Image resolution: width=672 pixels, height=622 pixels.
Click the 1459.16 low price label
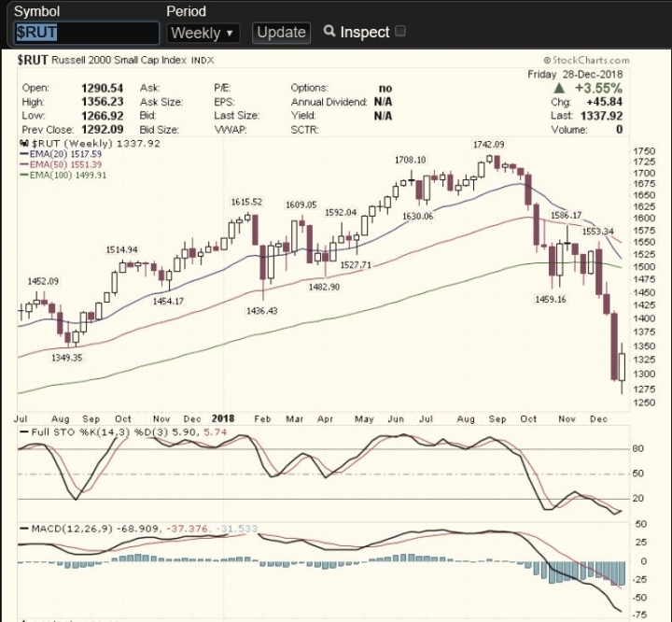click(x=551, y=300)
